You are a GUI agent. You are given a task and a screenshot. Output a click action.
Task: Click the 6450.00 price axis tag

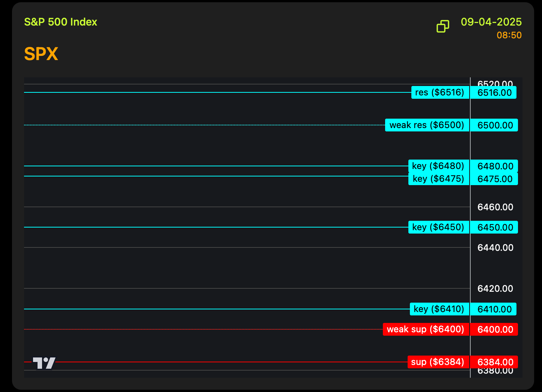494,227
